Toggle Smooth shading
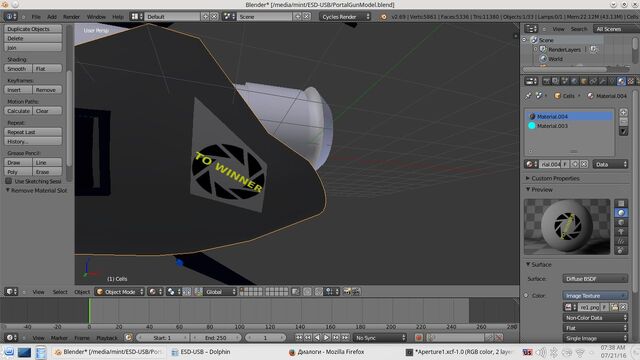 tap(18, 69)
